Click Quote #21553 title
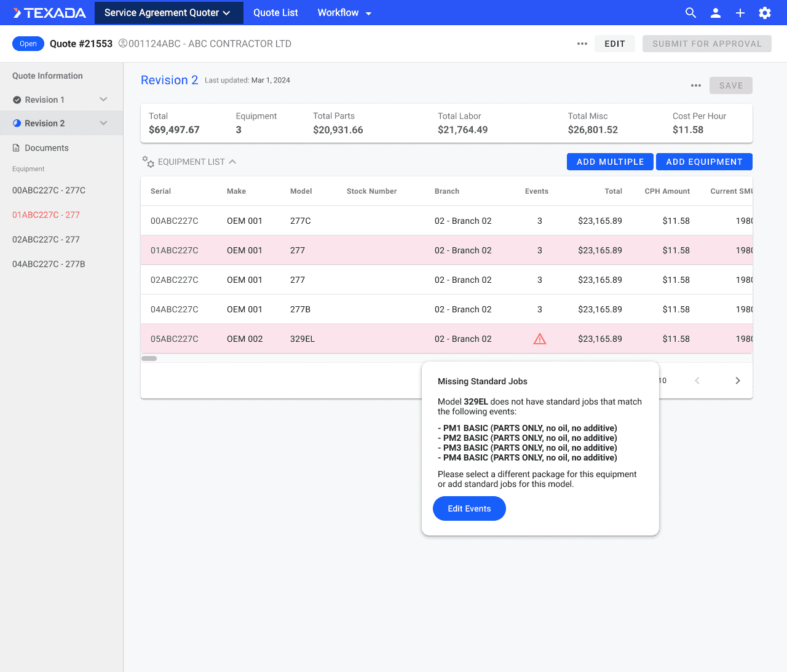787x672 pixels. tap(81, 44)
